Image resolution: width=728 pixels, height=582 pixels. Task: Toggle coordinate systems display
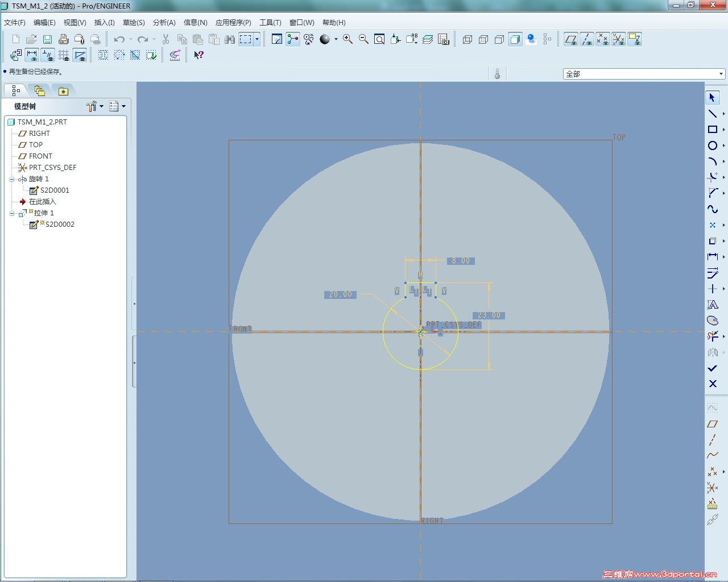619,39
